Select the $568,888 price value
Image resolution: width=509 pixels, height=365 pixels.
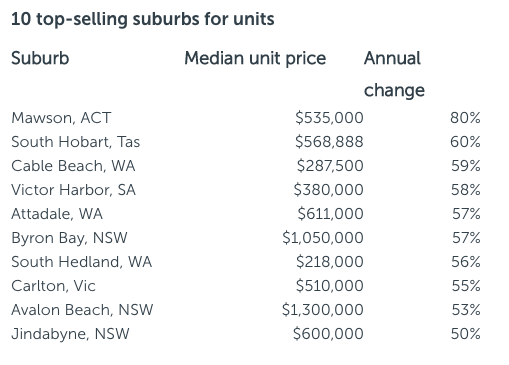(329, 142)
